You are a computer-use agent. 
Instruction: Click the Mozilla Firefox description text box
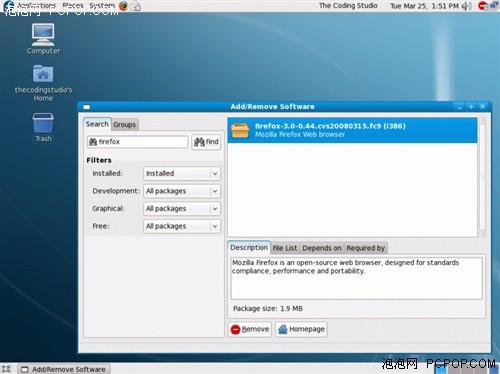pyautogui.click(x=356, y=278)
